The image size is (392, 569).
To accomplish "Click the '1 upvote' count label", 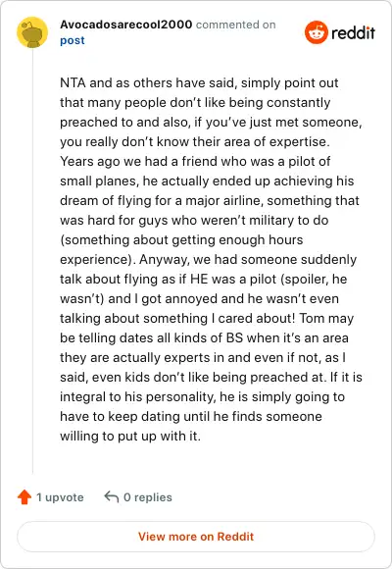I will point(60,497).
